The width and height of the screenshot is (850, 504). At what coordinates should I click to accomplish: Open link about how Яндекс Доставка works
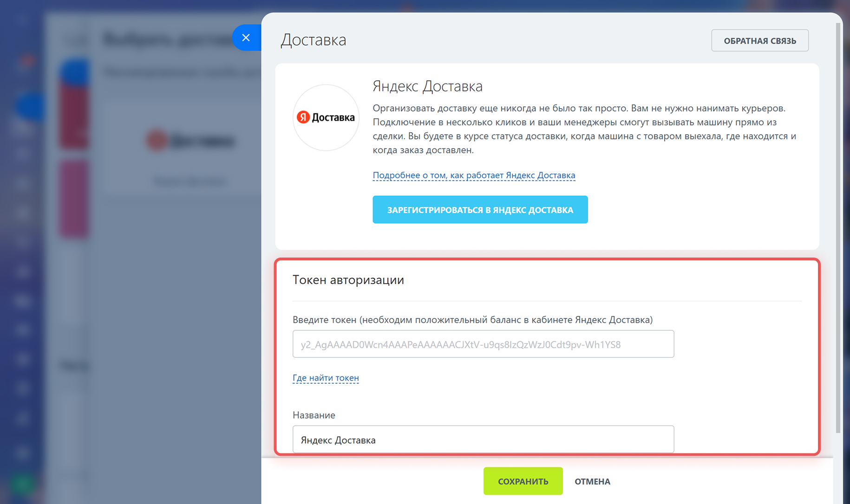(x=474, y=175)
